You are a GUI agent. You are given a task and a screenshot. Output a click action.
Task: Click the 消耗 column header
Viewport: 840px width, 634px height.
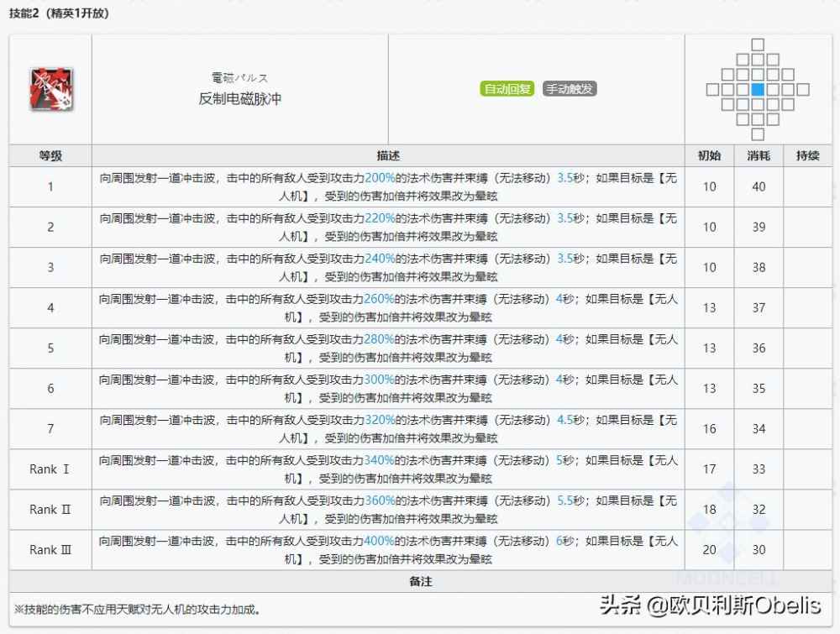(759, 155)
